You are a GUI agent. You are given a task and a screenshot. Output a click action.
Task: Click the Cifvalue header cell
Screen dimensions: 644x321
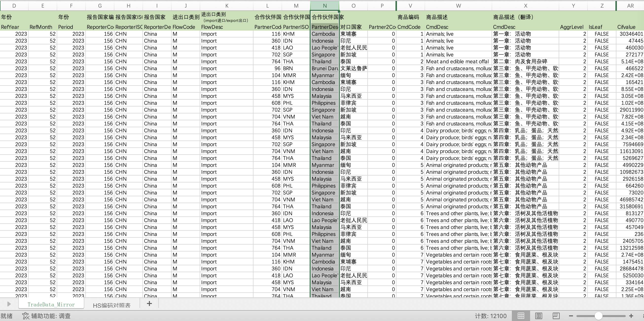[626, 27]
